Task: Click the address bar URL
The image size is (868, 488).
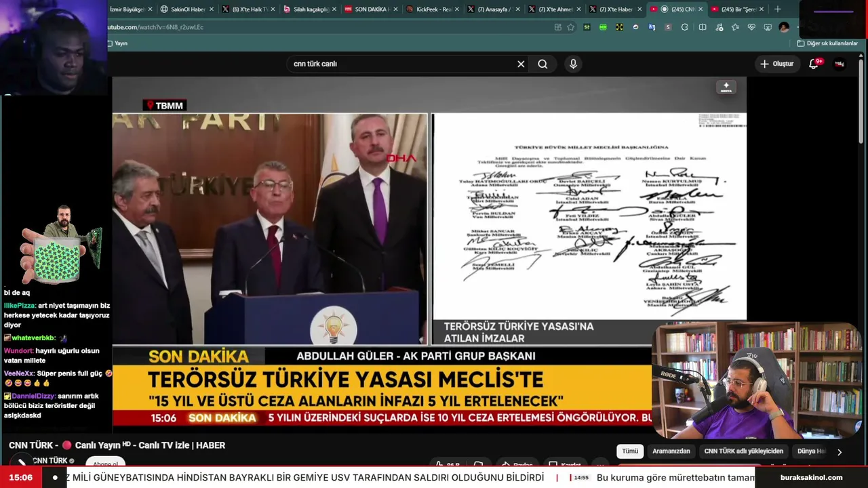Action: 155,27
